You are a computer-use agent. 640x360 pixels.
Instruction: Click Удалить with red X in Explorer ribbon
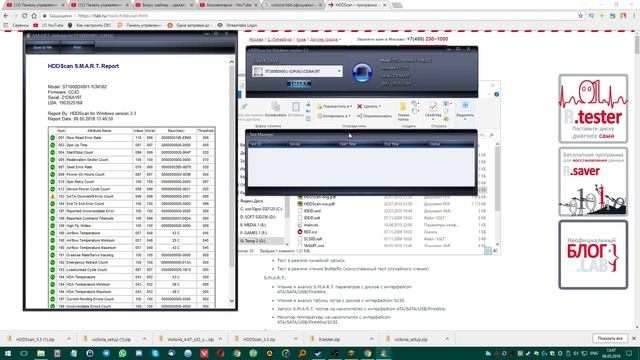369,107
